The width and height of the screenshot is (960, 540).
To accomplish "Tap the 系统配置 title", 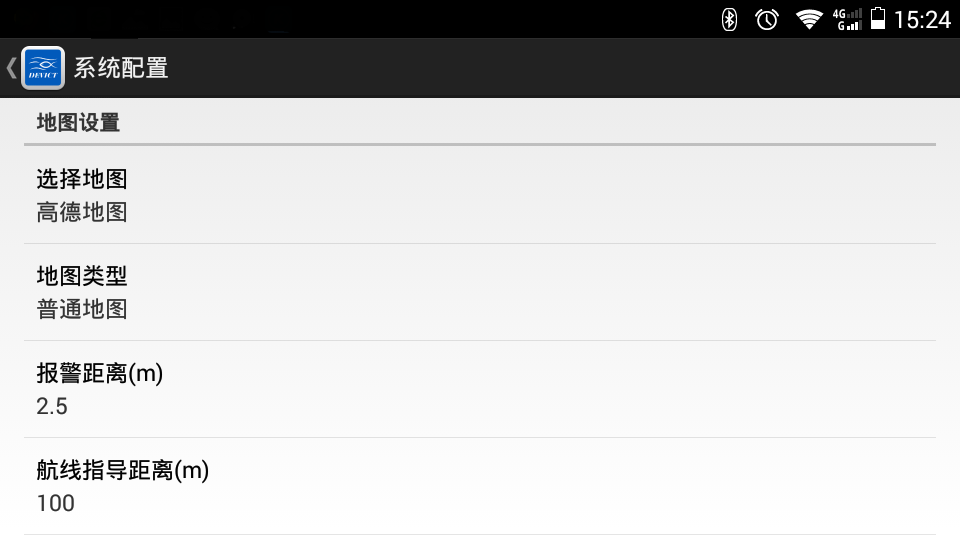I will (121, 68).
